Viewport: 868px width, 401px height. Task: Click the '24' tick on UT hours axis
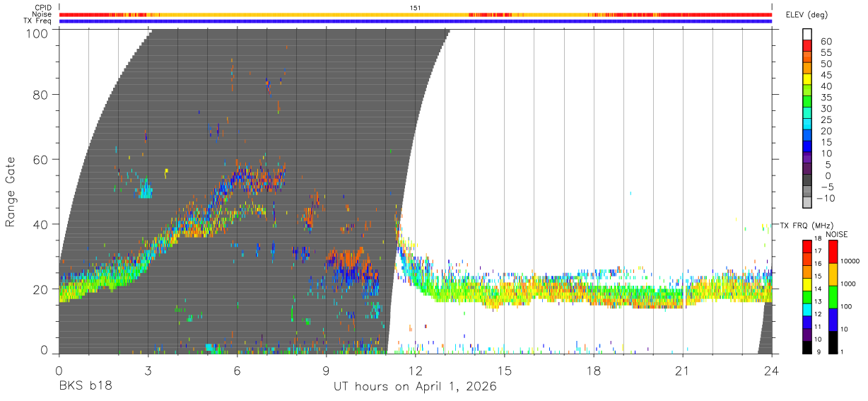coord(772,370)
